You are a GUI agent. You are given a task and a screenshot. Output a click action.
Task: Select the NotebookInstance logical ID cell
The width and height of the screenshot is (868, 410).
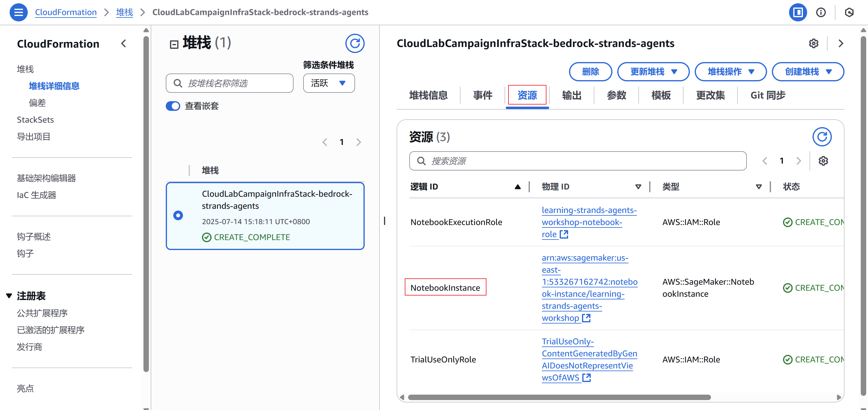coord(445,287)
